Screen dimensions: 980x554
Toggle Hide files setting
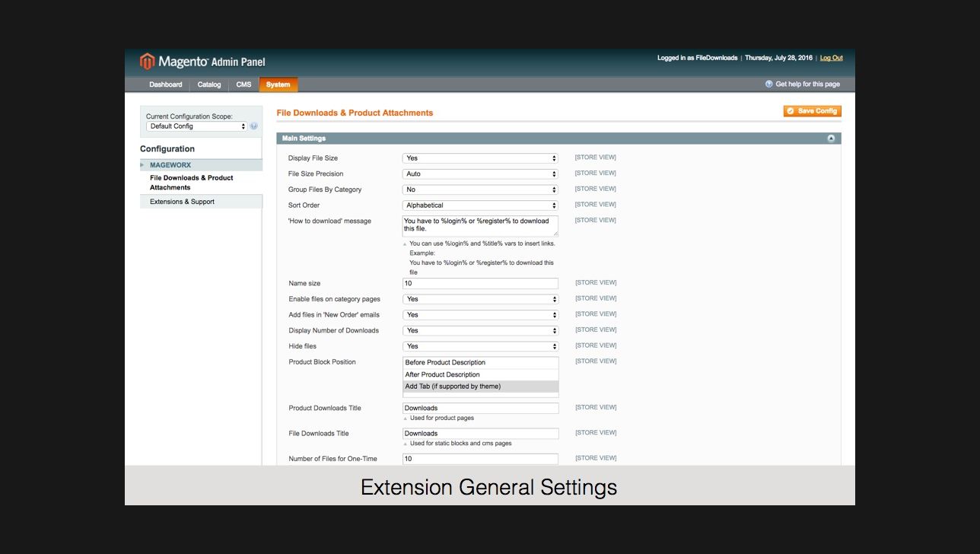point(480,345)
